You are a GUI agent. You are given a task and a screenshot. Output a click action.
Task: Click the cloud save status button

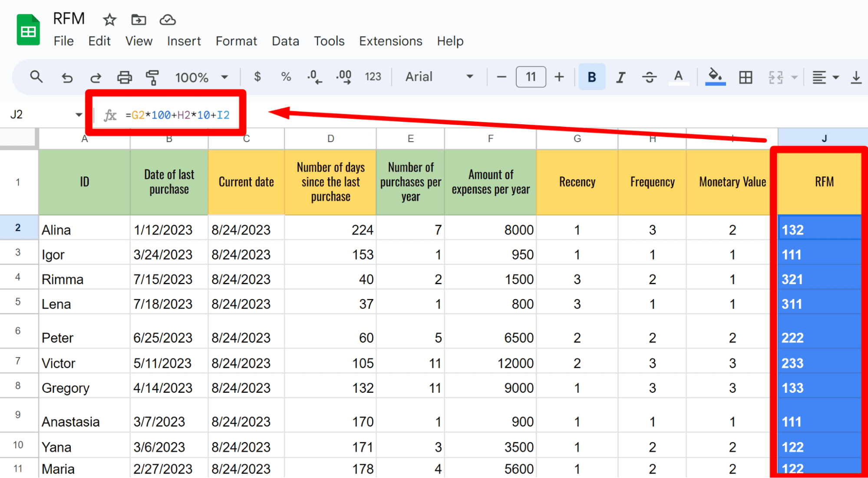point(167,20)
